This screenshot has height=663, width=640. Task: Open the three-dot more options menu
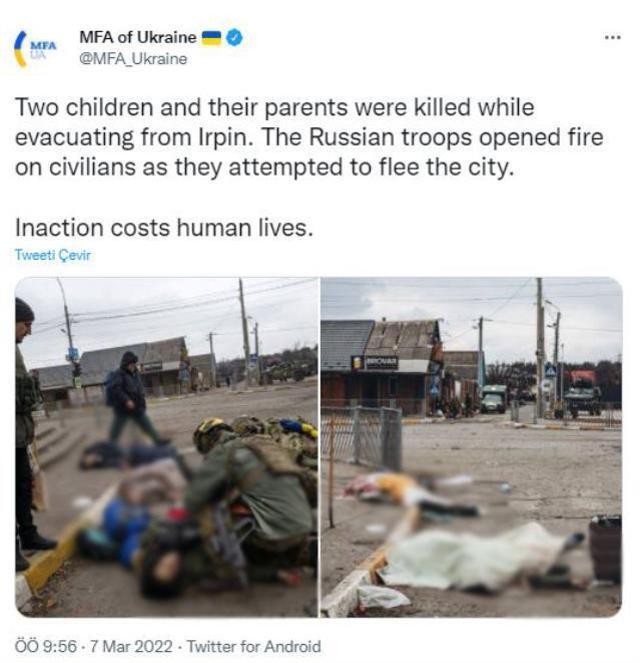coord(613,38)
